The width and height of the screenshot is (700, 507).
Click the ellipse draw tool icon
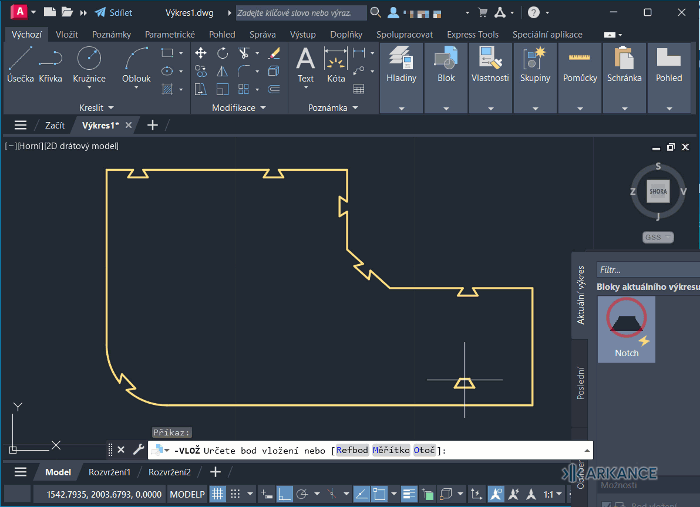pyautogui.click(x=167, y=71)
